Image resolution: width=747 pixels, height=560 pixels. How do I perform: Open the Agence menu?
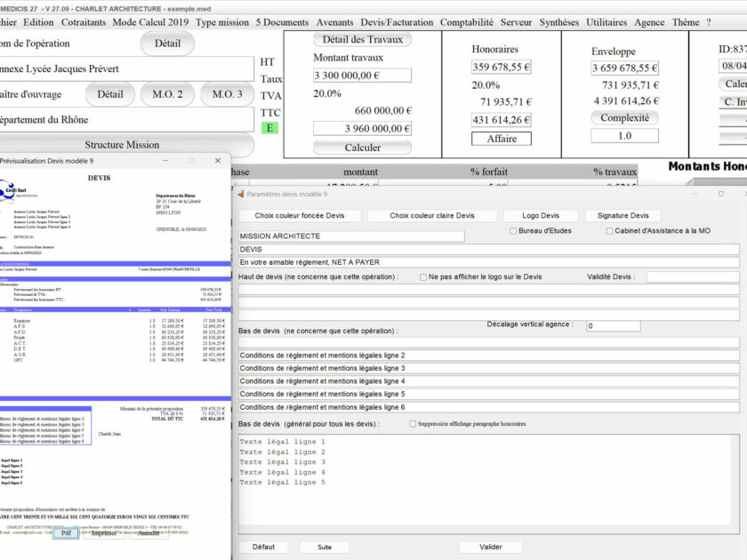click(649, 22)
